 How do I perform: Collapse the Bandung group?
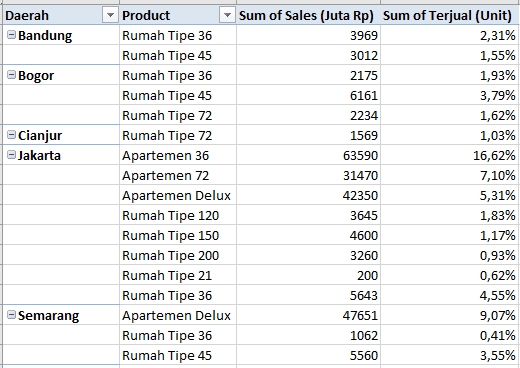tap(11, 35)
